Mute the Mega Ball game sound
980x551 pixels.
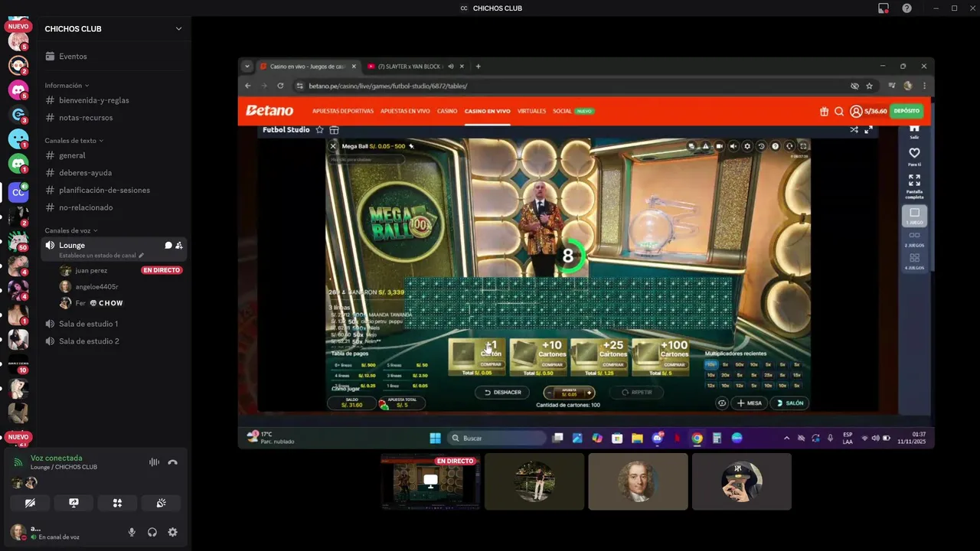[x=733, y=146]
